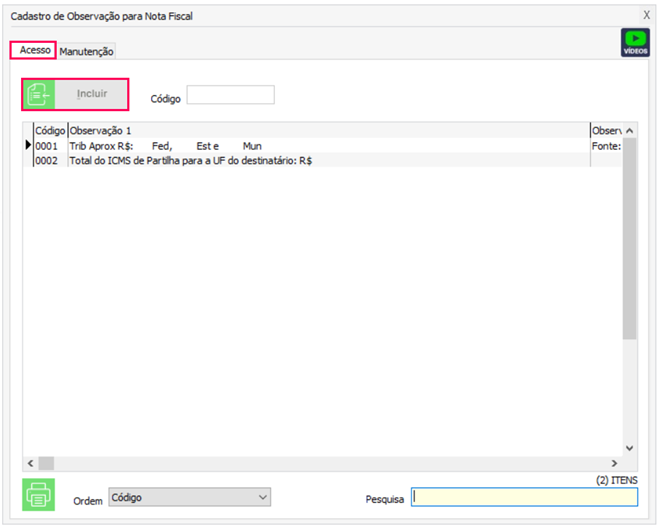This screenshot has height=529, width=660.
Task: Switch to the Manutenção tab
Action: point(87,51)
